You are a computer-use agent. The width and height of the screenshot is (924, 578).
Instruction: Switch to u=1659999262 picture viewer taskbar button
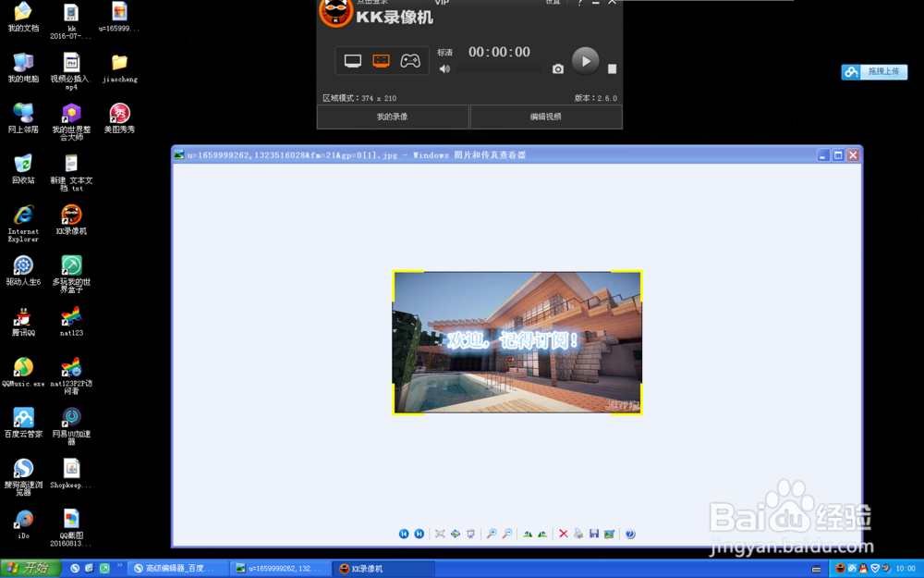coord(281,569)
